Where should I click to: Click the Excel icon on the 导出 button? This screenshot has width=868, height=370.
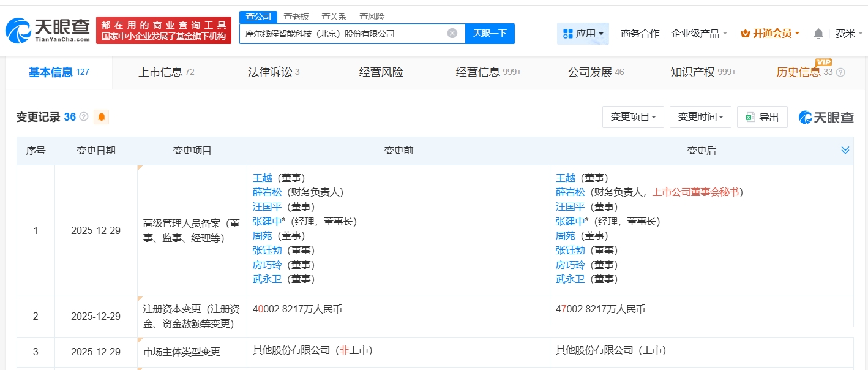(x=751, y=116)
